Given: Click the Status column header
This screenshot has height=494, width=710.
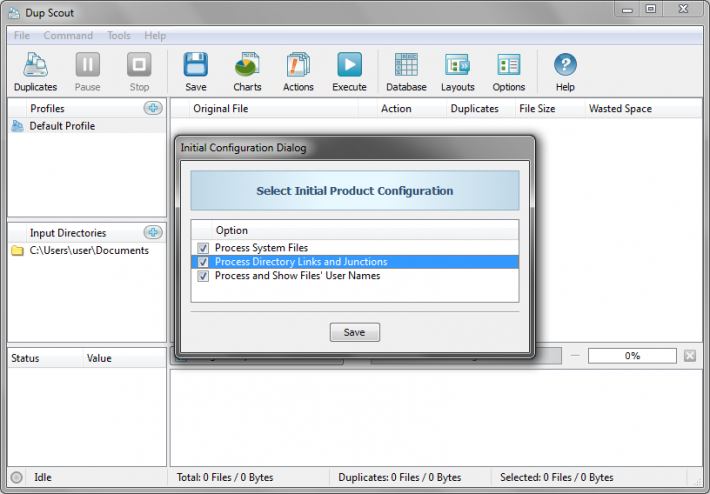Looking at the screenshot, I should click(45, 358).
